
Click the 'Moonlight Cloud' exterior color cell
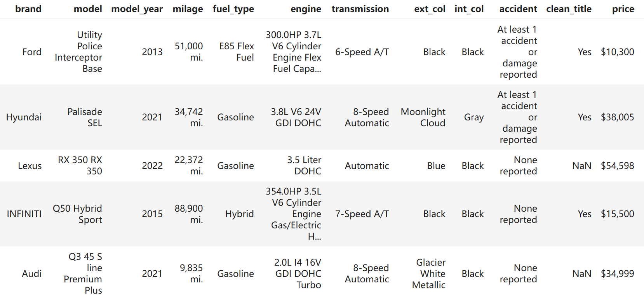tap(423, 117)
